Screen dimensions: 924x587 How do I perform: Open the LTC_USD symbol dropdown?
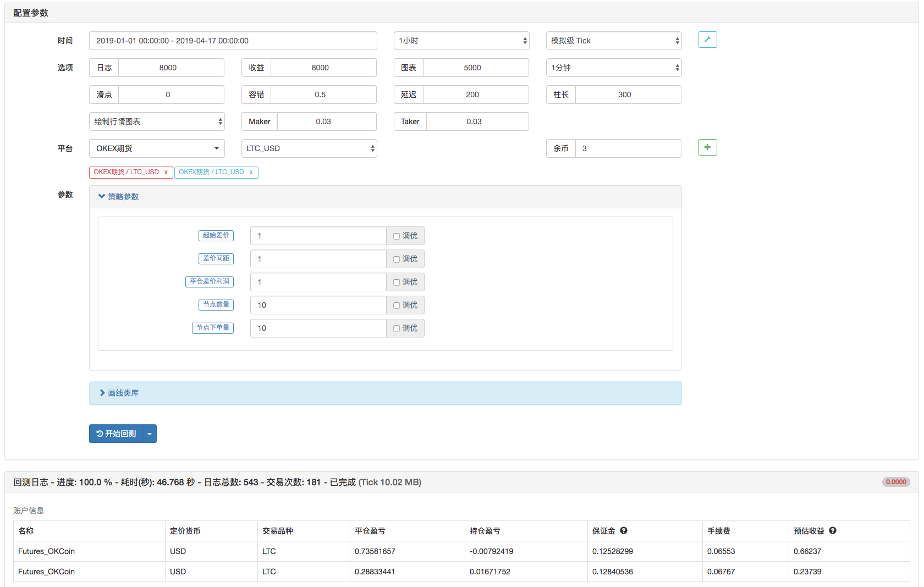[x=309, y=148]
